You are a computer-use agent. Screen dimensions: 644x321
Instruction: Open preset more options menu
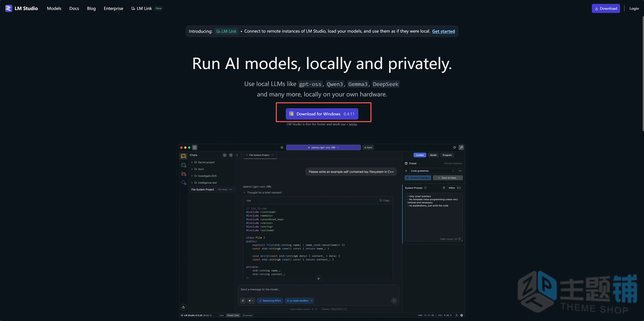click(x=460, y=171)
